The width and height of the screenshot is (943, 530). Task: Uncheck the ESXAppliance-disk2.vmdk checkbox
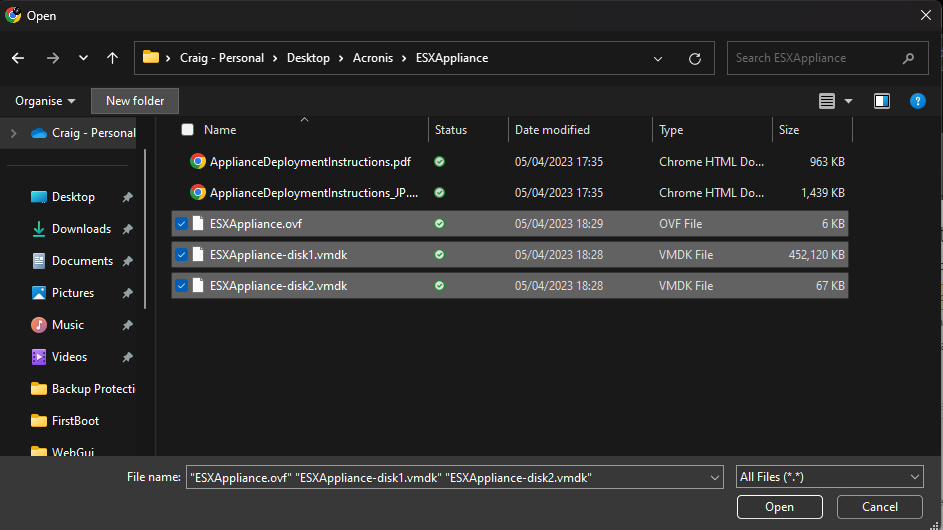[x=182, y=286]
